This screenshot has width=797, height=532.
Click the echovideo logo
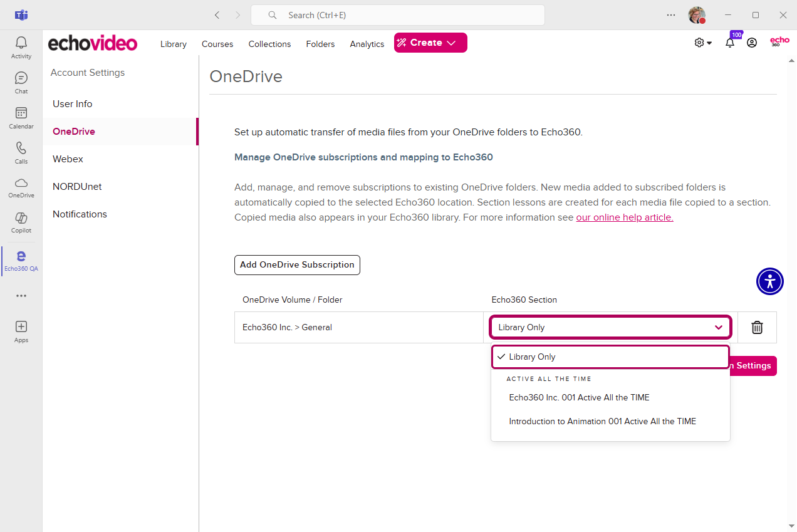(x=93, y=43)
